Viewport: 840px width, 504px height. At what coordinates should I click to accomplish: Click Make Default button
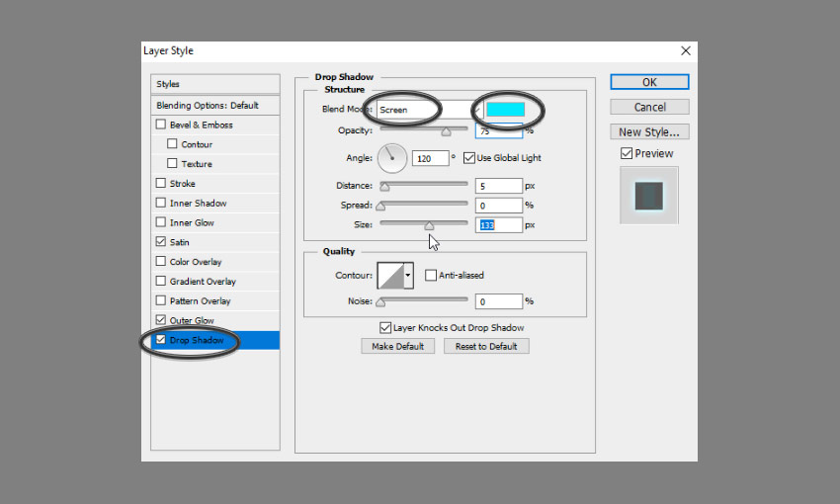(x=397, y=346)
